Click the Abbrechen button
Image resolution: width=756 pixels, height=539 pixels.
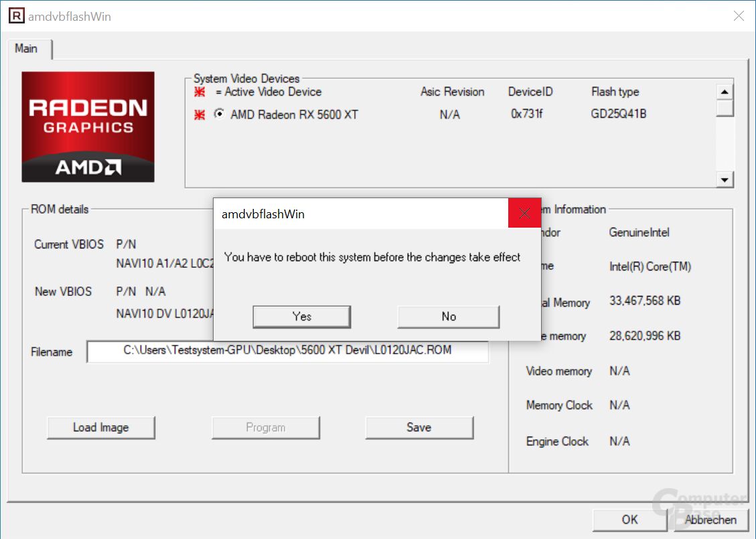coord(710,520)
